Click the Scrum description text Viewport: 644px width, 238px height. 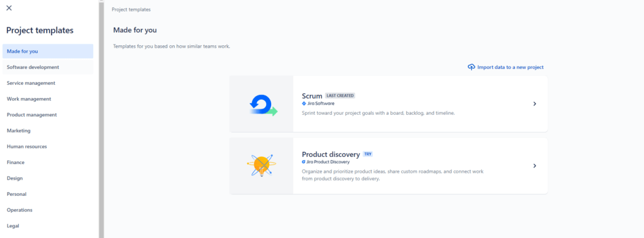[x=378, y=113]
